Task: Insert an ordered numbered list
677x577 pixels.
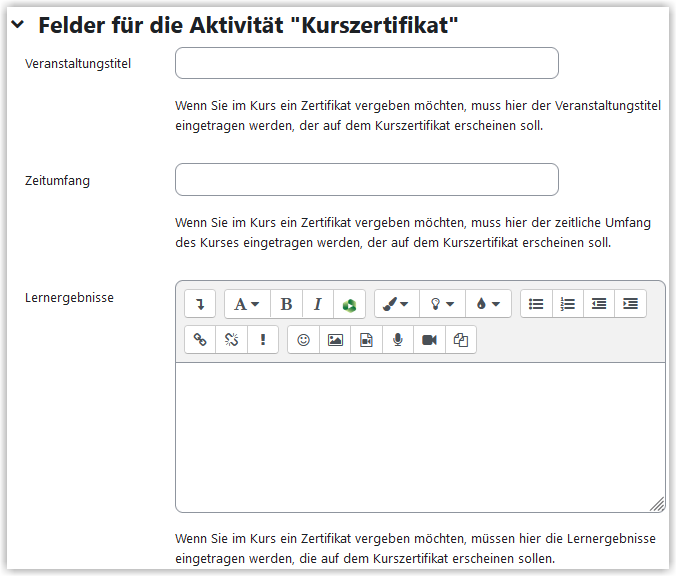Action: (568, 304)
